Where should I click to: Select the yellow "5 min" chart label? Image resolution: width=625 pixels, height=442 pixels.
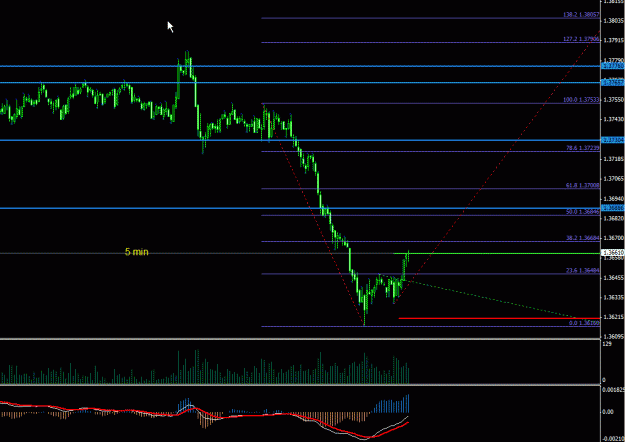[x=137, y=252]
